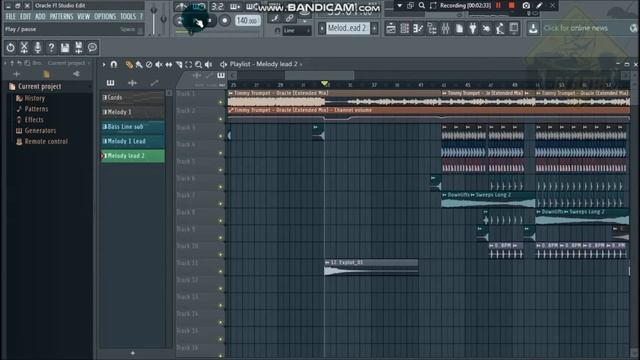The width and height of the screenshot is (640, 360).
Task: Open help with the question mark icon
Action: click(51, 48)
